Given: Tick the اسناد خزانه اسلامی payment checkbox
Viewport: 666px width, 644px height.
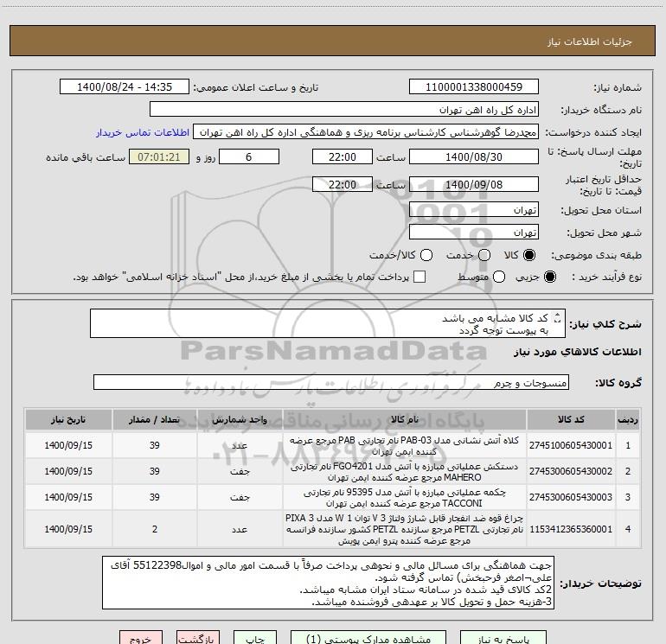Looking at the screenshot, I should [419, 277].
